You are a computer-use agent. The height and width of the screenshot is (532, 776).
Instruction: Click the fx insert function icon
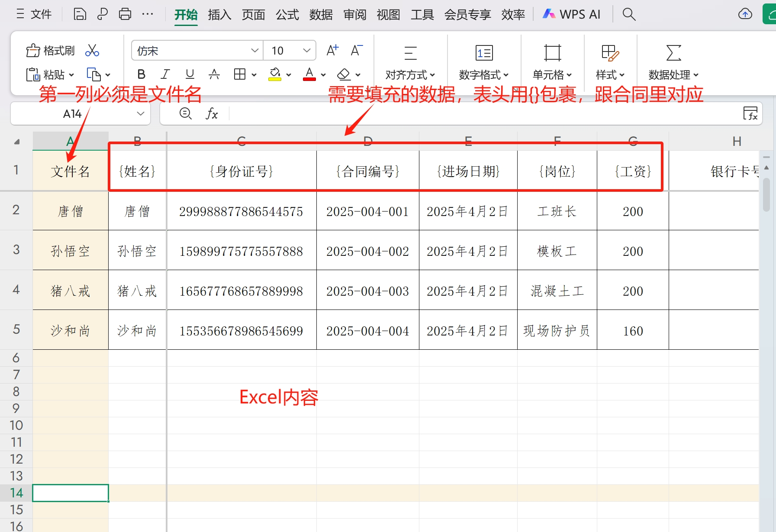211,114
